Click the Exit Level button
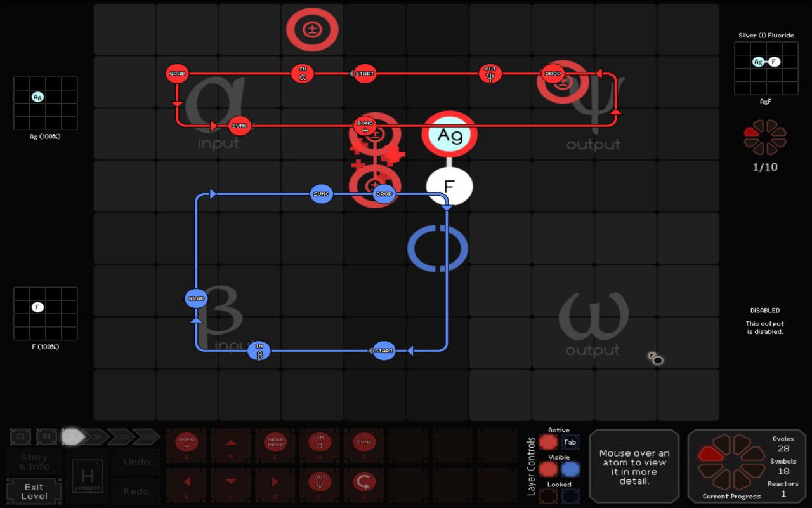 [34, 491]
